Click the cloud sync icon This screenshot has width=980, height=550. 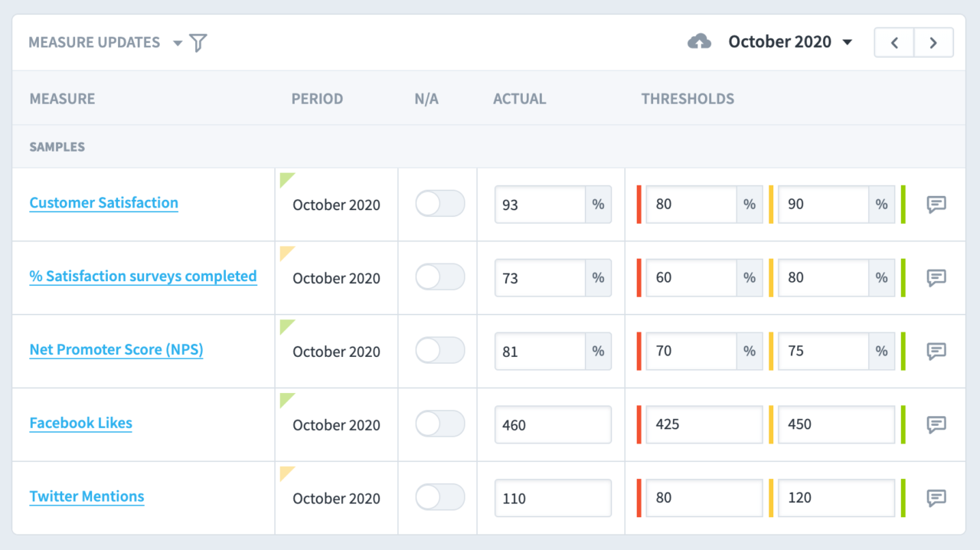pyautogui.click(x=699, y=41)
